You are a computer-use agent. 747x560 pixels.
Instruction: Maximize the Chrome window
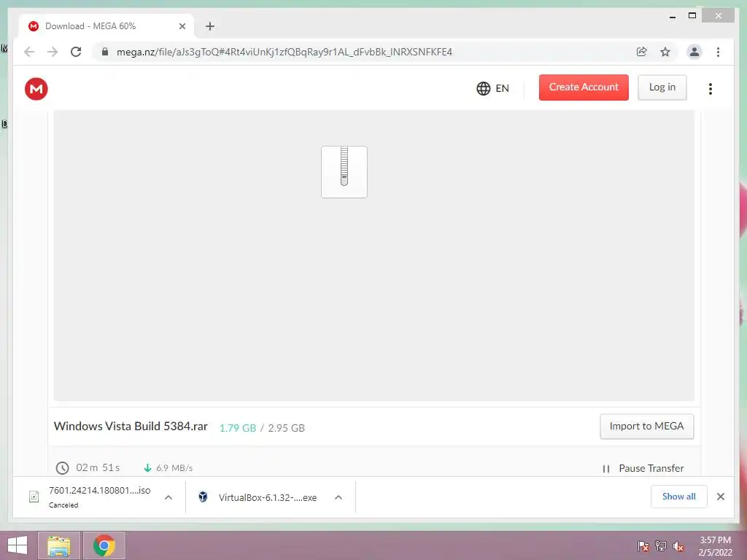point(692,16)
